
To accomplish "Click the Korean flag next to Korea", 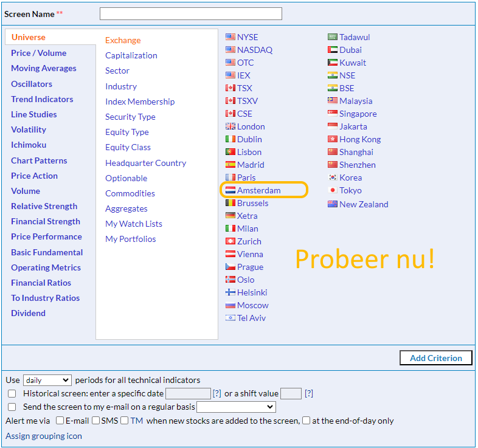I will (332, 177).
